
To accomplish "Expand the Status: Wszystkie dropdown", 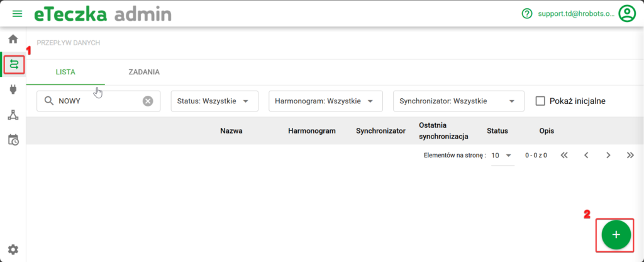I will 214,101.
